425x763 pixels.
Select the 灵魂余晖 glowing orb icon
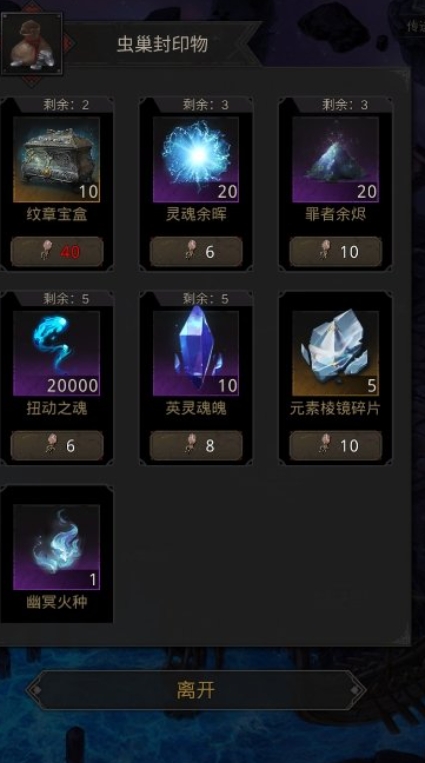(196, 159)
